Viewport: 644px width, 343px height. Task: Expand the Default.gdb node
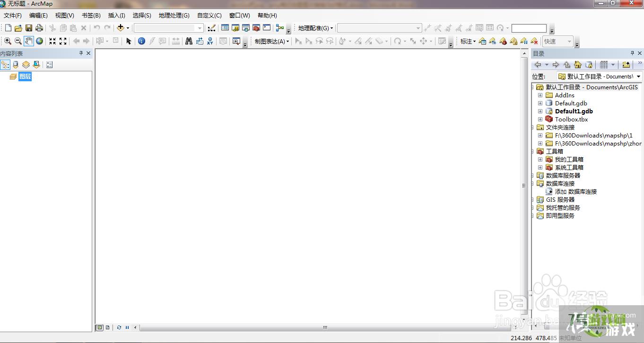(x=540, y=103)
